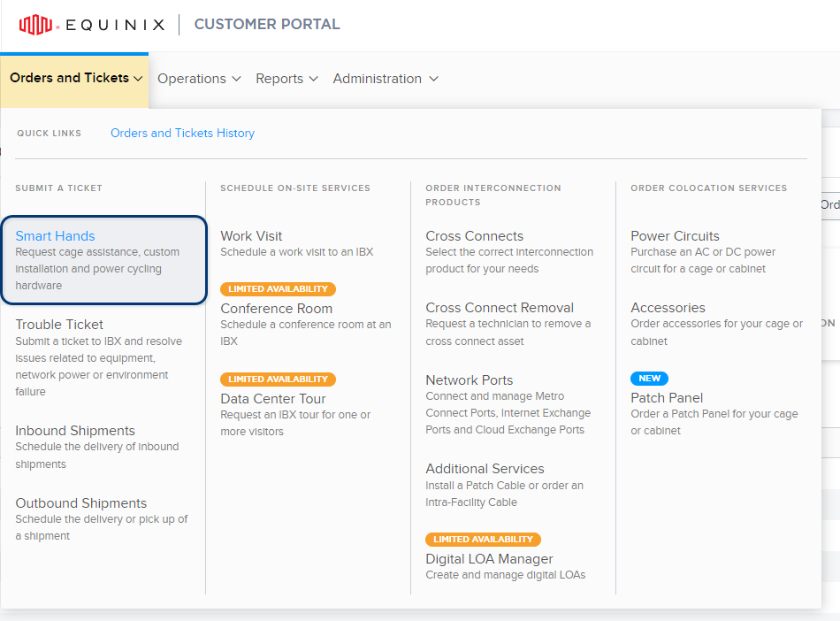Screen dimensions: 840x621
Task: Schedule a Work Visit
Action: [251, 236]
